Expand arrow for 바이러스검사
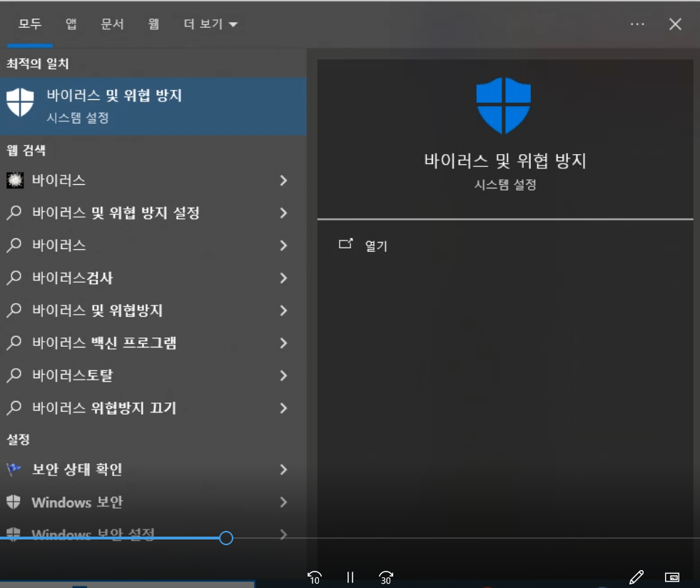Screen dimensions: 700x588 [x=283, y=278]
